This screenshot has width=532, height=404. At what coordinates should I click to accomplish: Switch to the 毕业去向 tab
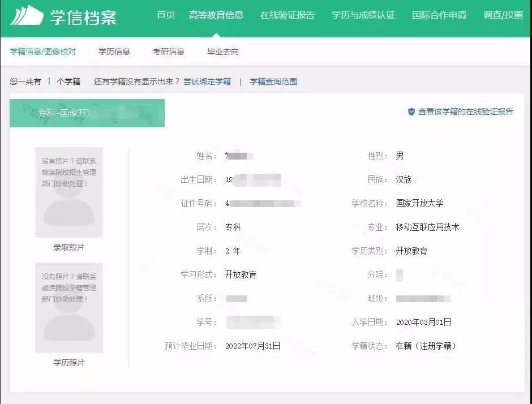coord(223,51)
